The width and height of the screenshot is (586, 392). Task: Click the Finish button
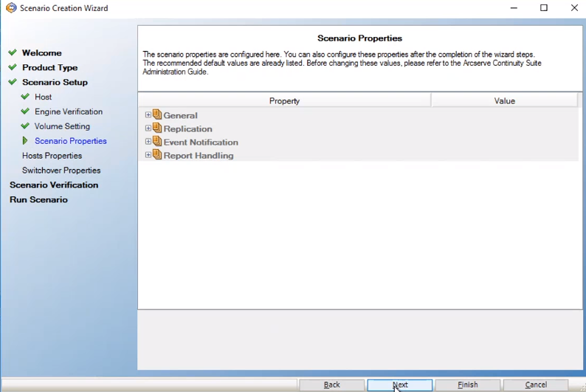pyautogui.click(x=467, y=385)
